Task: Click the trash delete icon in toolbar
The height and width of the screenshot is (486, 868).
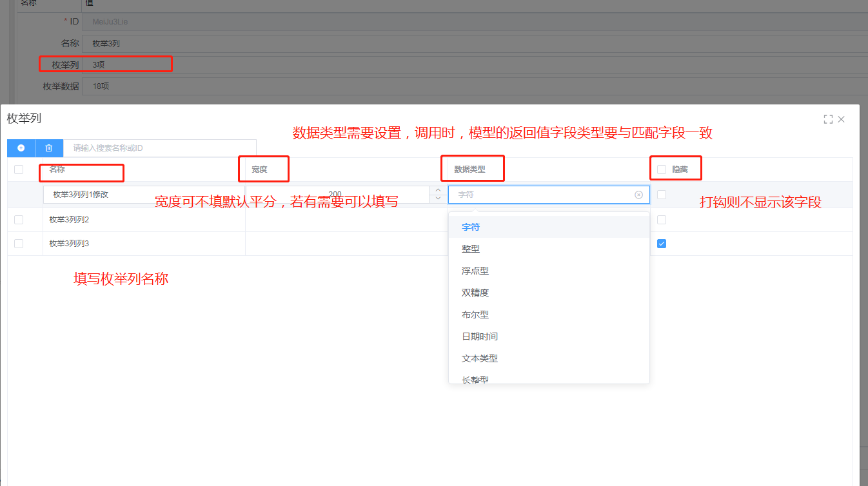Action: pyautogui.click(x=49, y=148)
